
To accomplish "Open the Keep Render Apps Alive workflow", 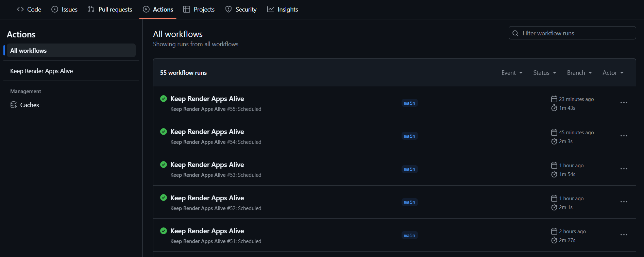I will 41,71.
